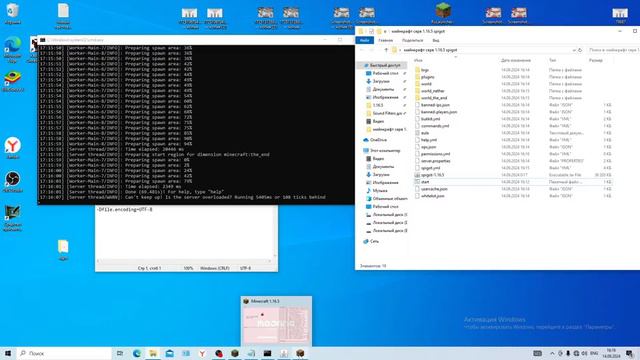Image resolution: width=640 pixels, height=360 pixels.
Task: Click the Explorer search field
Action: coord(612,50)
